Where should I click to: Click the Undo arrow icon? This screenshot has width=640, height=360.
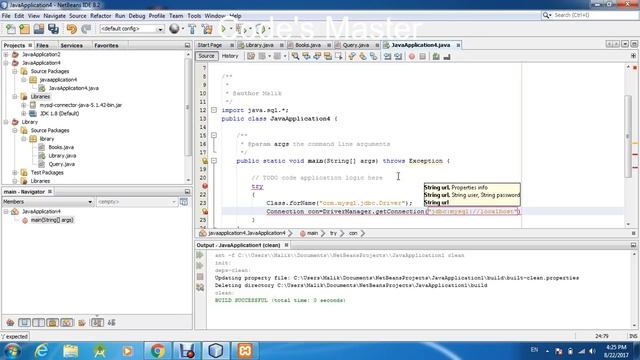[72, 29]
